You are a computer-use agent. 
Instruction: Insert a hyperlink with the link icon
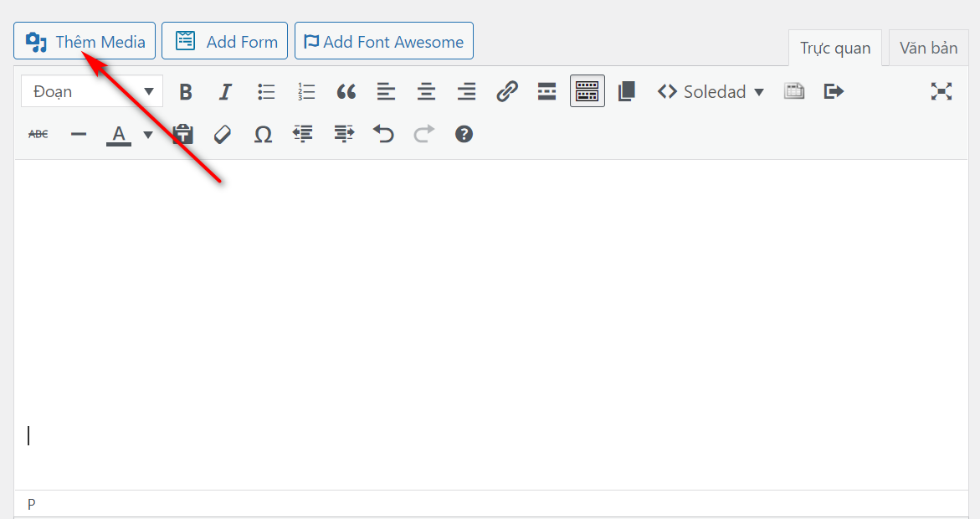click(x=507, y=91)
